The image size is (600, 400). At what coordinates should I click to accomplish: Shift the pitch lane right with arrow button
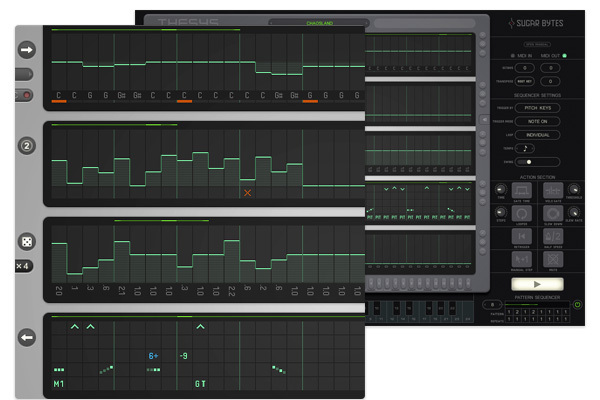[x=26, y=50]
